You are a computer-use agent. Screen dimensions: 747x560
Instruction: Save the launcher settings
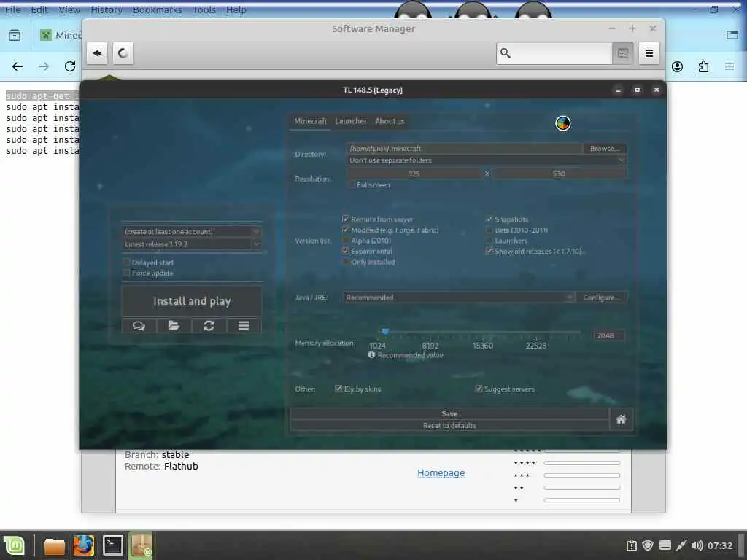[x=449, y=413]
